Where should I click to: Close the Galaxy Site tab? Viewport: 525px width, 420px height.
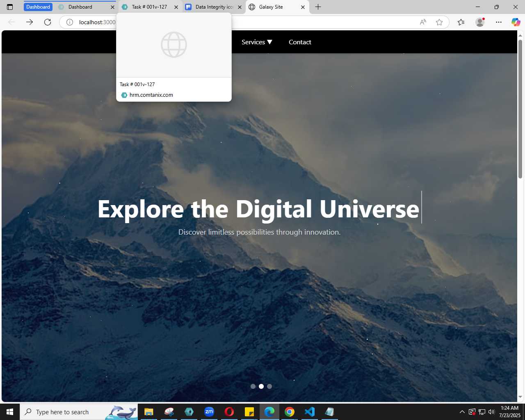303,7
